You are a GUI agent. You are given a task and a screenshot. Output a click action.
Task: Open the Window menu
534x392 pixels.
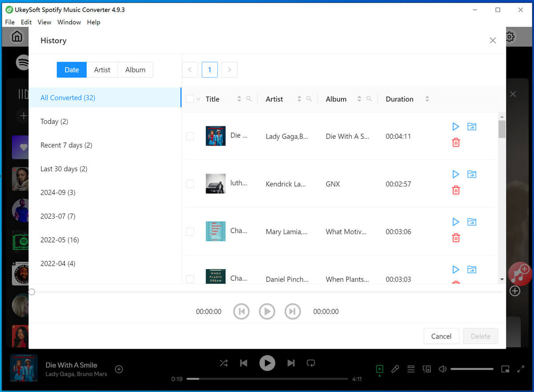pos(69,22)
